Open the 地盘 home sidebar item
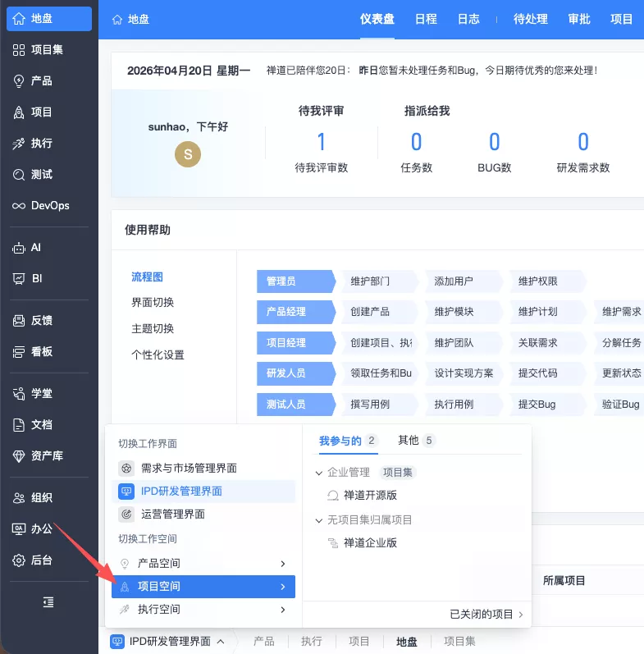The image size is (644, 654). tap(49, 19)
